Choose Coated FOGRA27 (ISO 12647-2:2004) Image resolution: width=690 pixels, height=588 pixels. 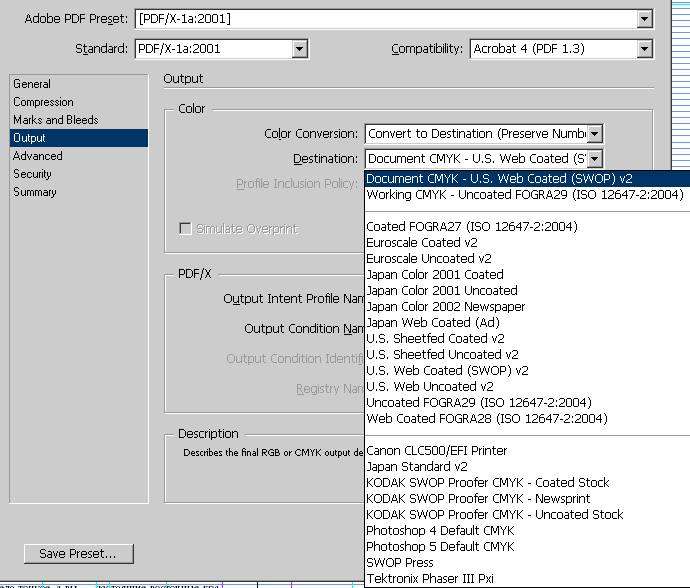[527, 227]
